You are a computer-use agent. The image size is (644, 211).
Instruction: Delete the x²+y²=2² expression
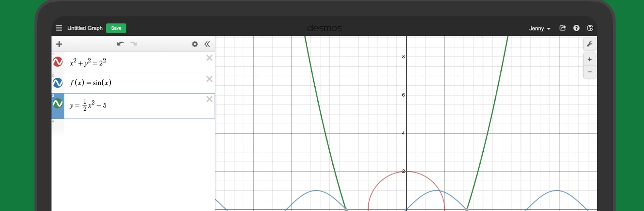click(x=209, y=58)
